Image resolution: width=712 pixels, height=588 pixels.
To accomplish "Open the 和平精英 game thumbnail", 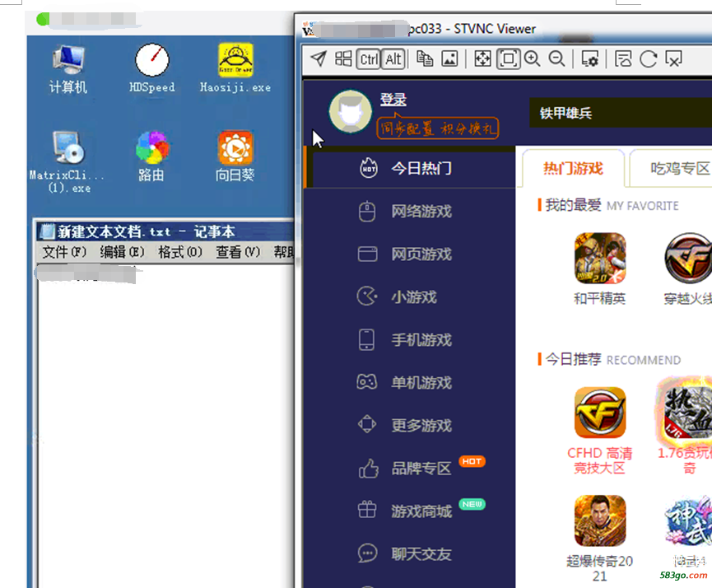I will tap(599, 259).
